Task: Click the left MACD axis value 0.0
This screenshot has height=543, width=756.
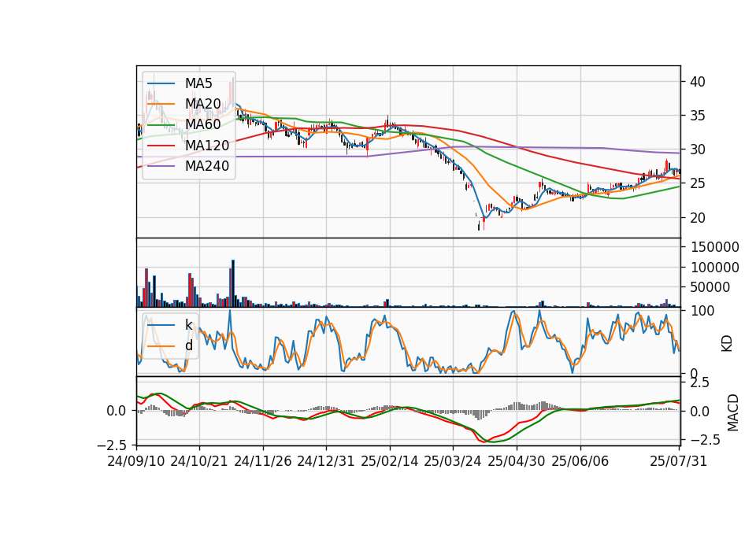Action: coord(117,411)
